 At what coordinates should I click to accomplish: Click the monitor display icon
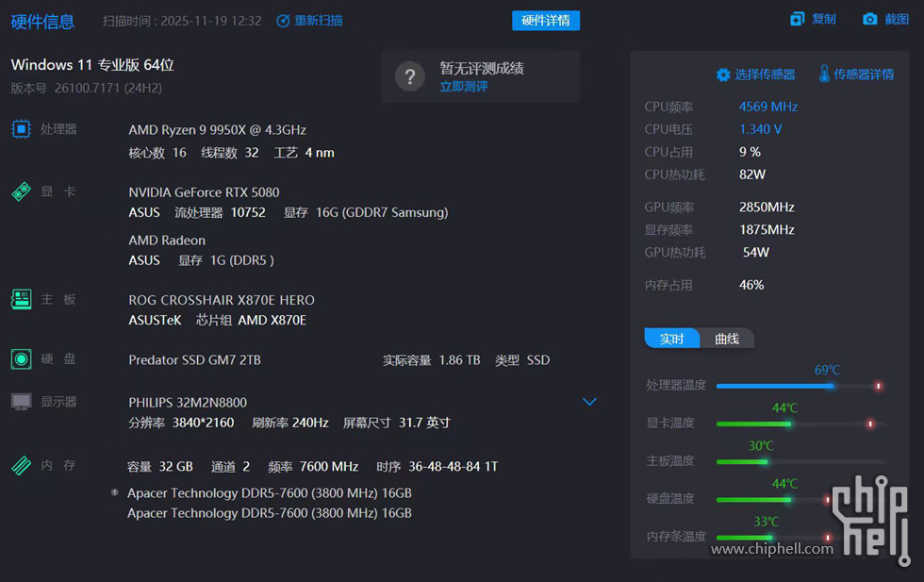[21, 402]
